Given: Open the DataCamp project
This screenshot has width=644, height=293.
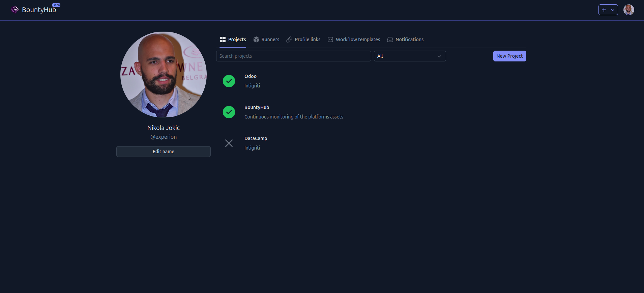Looking at the screenshot, I should pos(256,138).
